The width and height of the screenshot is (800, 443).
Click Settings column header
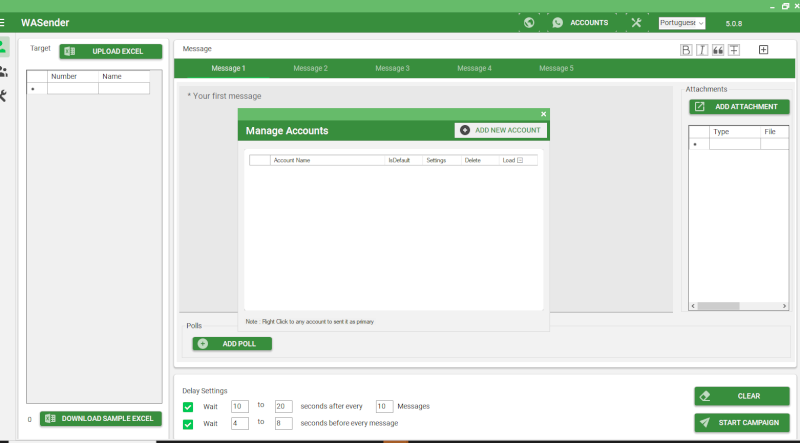point(442,160)
